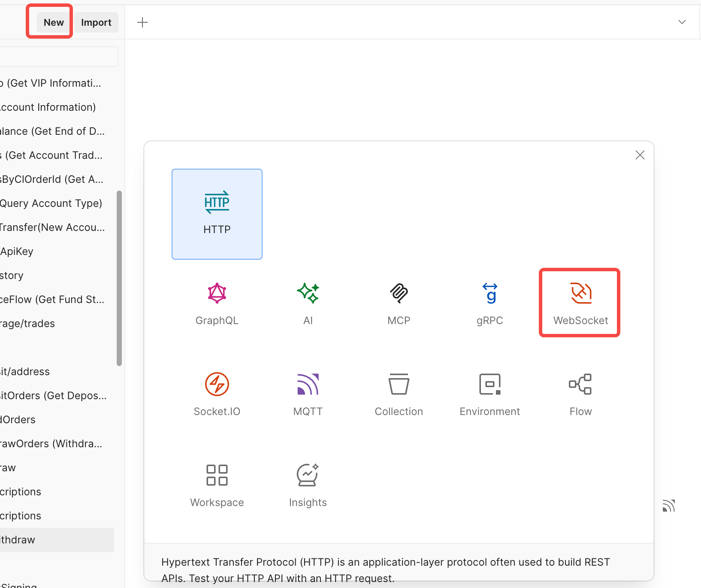Close the new item dialog
Screen dimensions: 701x588
[640, 155]
